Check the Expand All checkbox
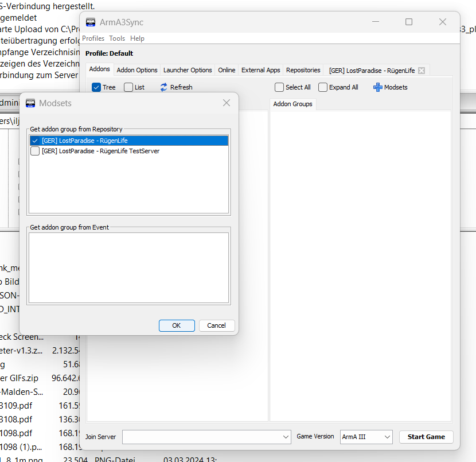 pyautogui.click(x=323, y=87)
